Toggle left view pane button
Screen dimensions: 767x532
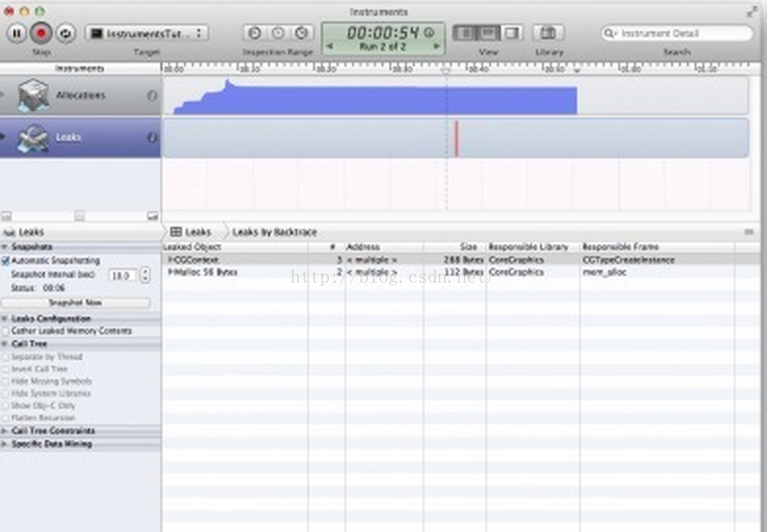[x=466, y=33]
